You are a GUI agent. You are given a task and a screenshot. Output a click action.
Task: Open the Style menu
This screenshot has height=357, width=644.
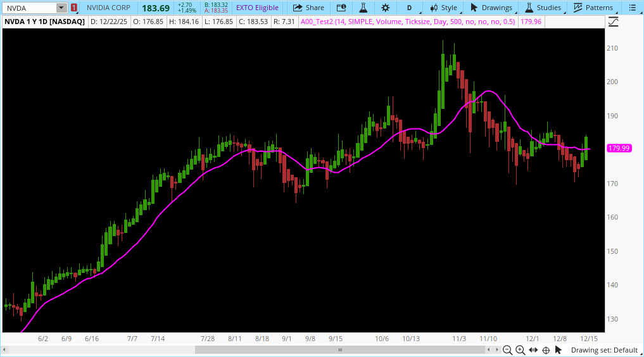[443, 8]
